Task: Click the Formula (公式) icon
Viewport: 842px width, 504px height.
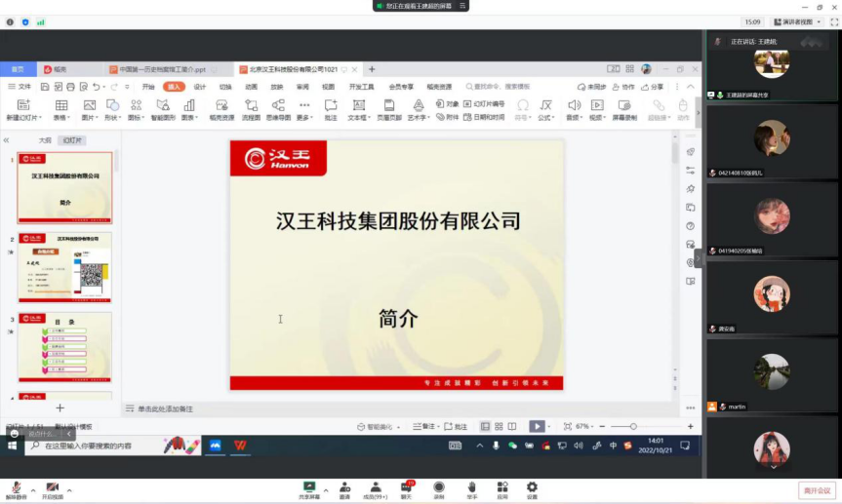Action: coord(545,105)
